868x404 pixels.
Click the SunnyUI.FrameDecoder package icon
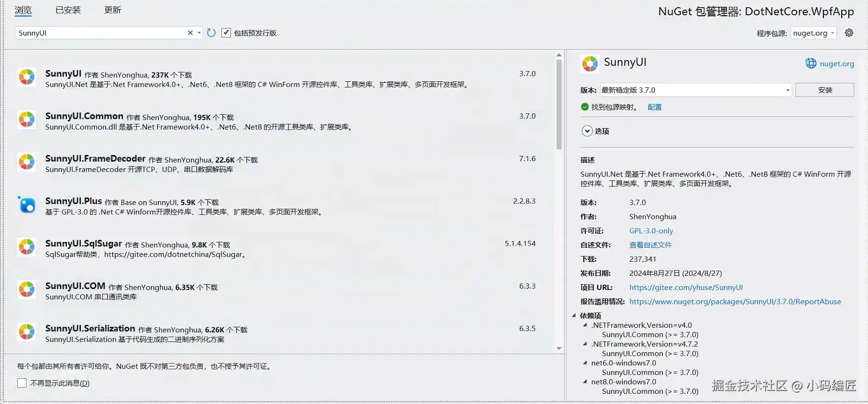pos(26,162)
